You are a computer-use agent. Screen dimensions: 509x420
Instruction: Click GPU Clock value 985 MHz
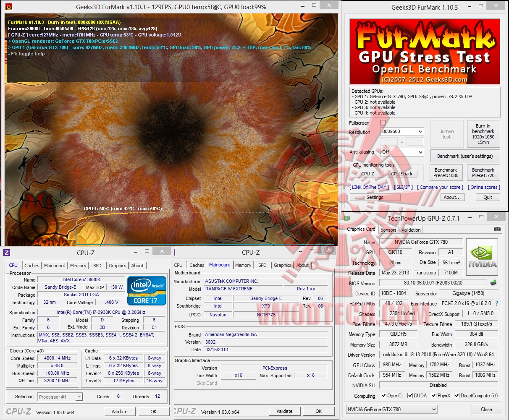pyautogui.click(x=392, y=365)
